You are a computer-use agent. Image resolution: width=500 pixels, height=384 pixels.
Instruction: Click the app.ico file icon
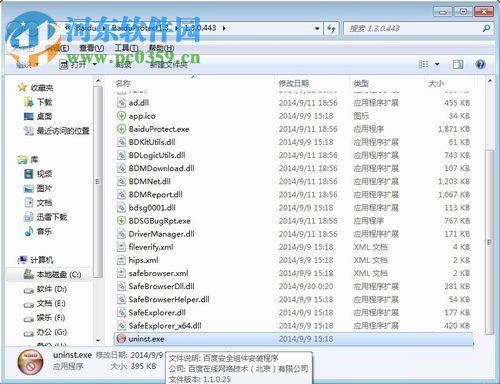121,116
